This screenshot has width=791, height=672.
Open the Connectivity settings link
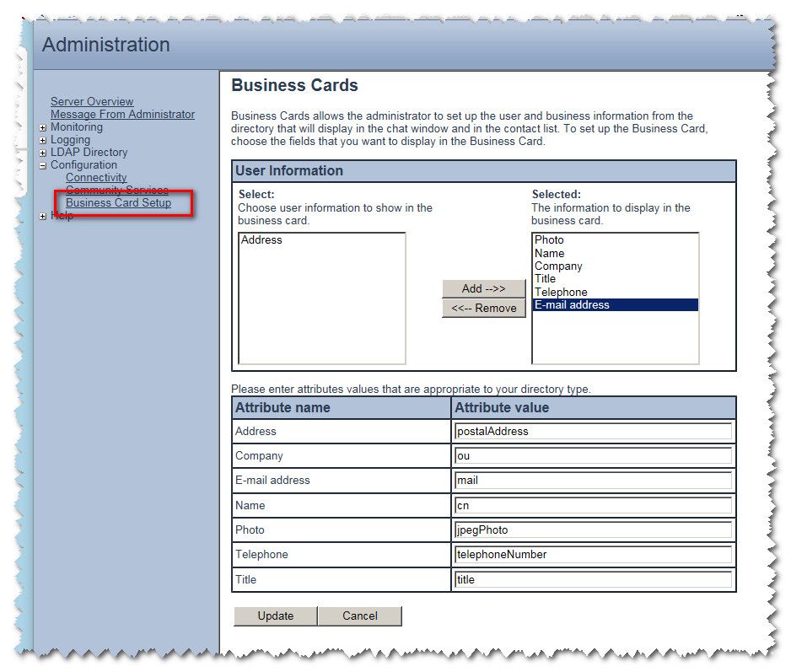[96, 177]
